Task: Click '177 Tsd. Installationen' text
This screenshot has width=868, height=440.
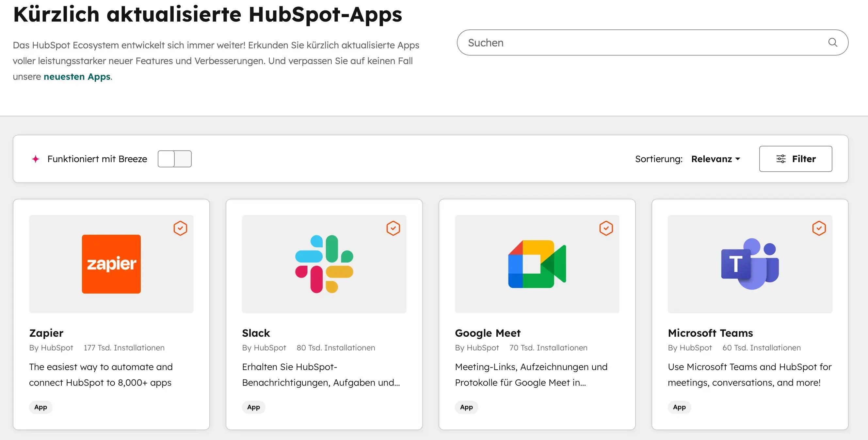Action: coord(124,347)
